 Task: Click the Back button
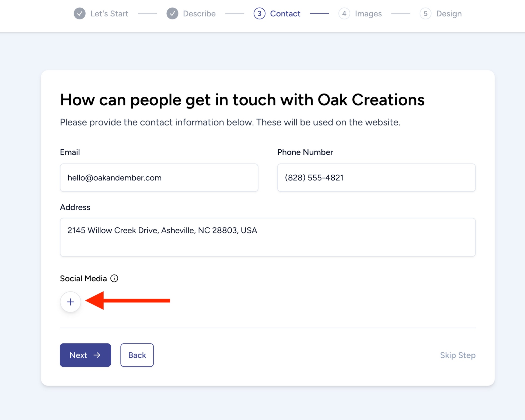pyautogui.click(x=137, y=355)
